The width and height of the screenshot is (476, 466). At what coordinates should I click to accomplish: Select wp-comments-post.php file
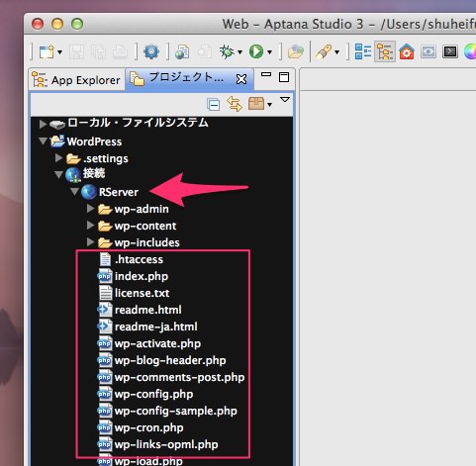pyautogui.click(x=179, y=377)
